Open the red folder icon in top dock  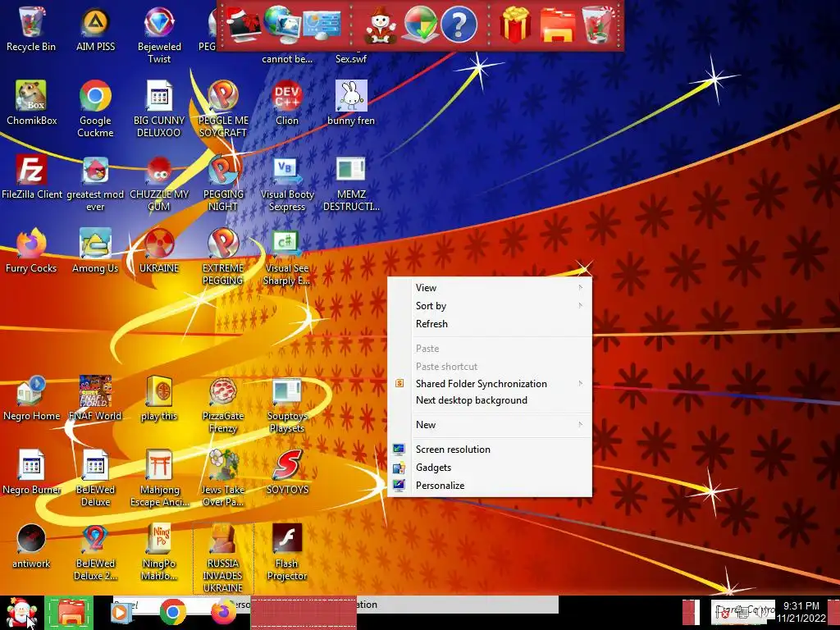558,25
